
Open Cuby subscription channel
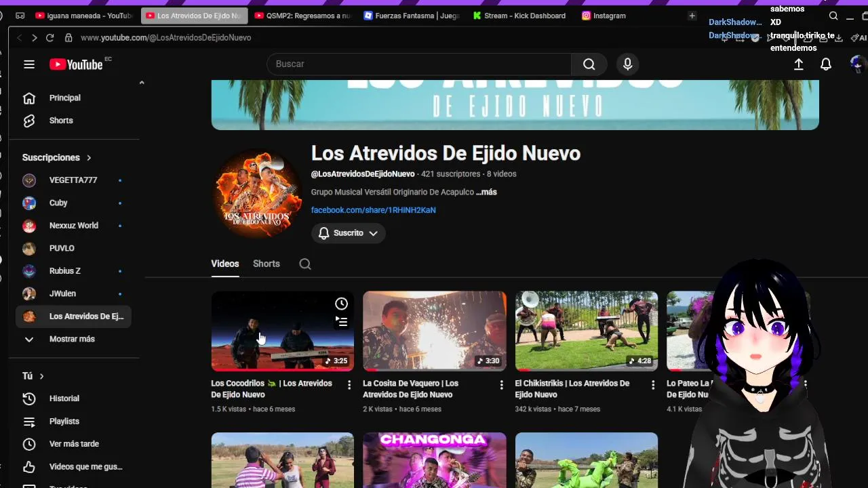73,203
